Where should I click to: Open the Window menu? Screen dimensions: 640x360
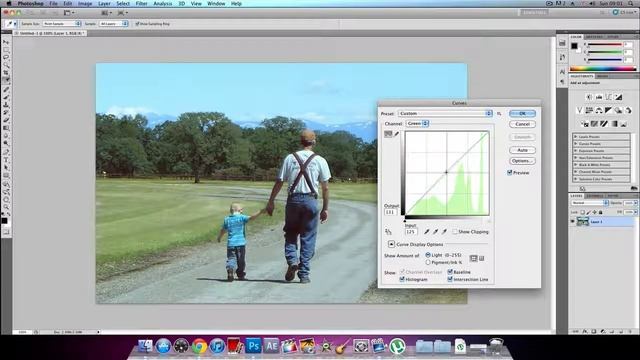216,3
